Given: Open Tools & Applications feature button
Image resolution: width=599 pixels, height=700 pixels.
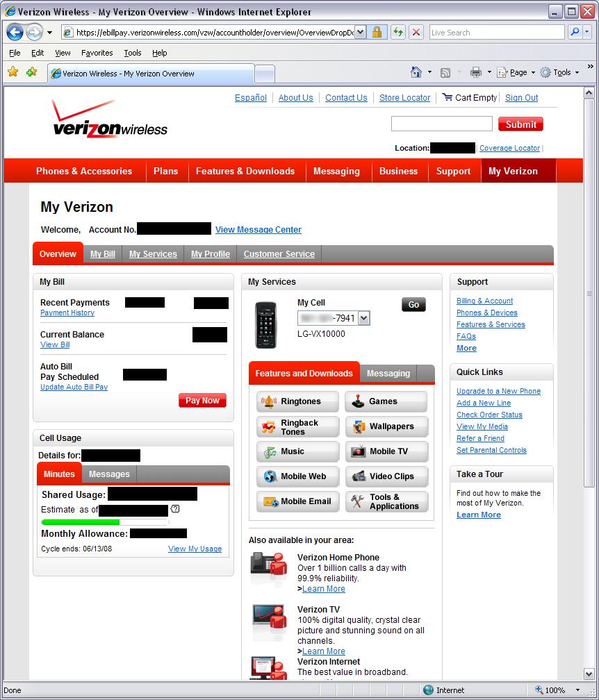Looking at the screenshot, I should pyautogui.click(x=386, y=502).
